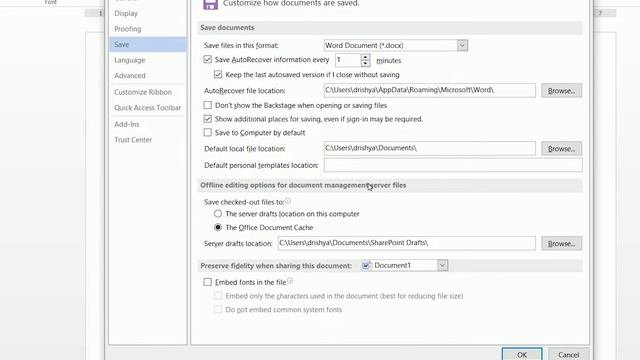The height and width of the screenshot is (360, 640).
Task: Open the Language options category
Action: pyautogui.click(x=129, y=60)
